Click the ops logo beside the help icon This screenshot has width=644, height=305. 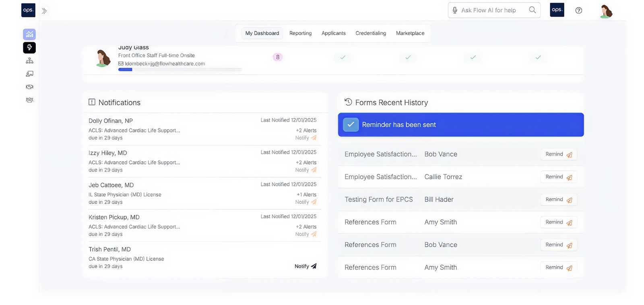[557, 10]
